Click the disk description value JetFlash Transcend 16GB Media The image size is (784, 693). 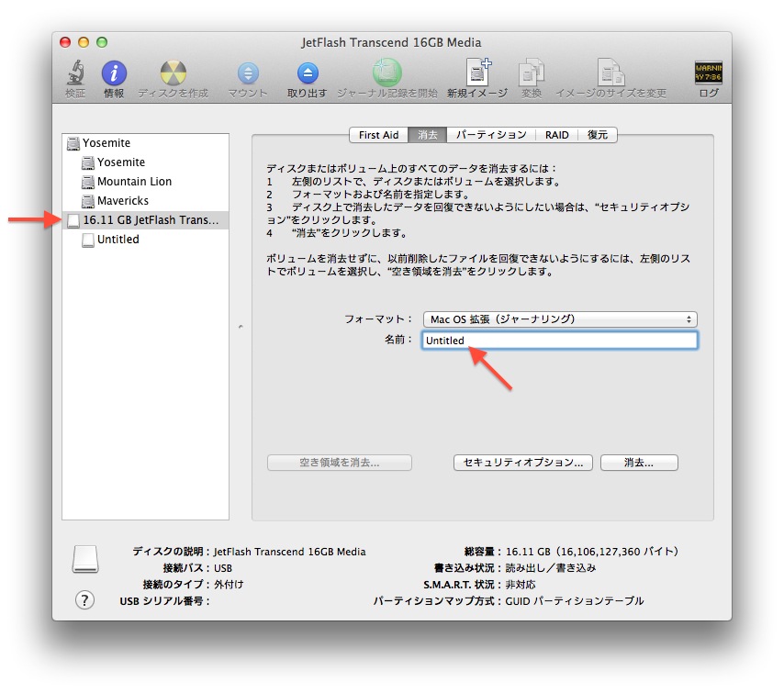pos(289,552)
